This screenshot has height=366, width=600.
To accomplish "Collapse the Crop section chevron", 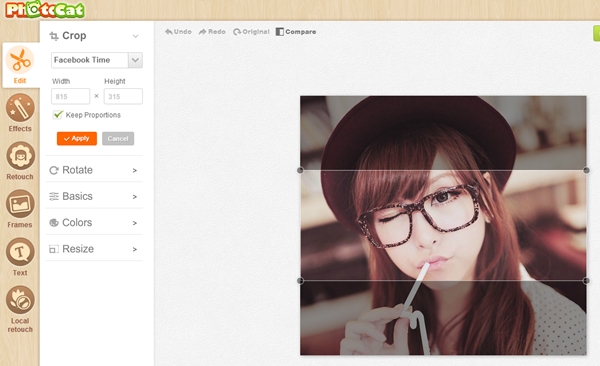I will point(135,36).
